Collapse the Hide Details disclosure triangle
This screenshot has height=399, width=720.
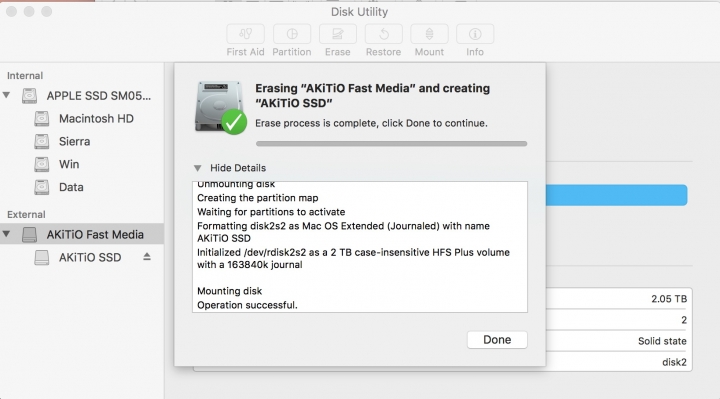pos(197,168)
